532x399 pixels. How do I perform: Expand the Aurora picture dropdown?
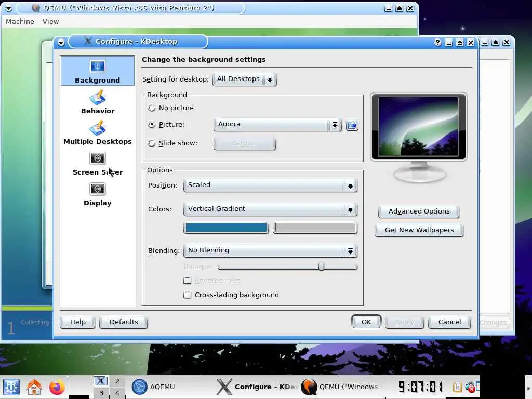click(277, 125)
